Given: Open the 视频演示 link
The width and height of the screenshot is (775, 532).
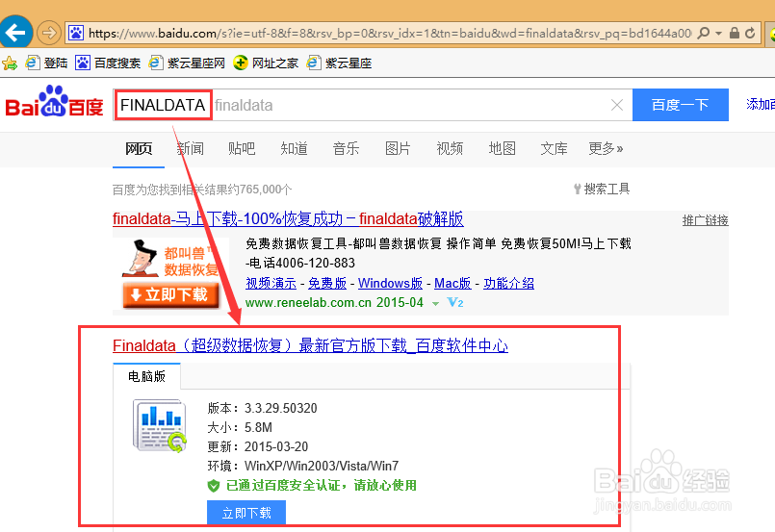Looking at the screenshot, I should [x=271, y=283].
